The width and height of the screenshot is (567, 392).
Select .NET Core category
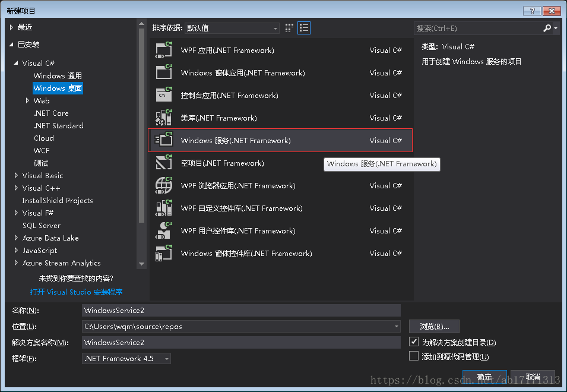[51, 113]
